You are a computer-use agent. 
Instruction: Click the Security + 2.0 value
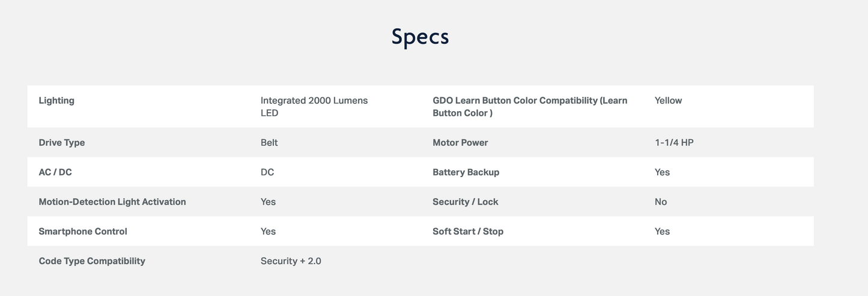pos(291,261)
